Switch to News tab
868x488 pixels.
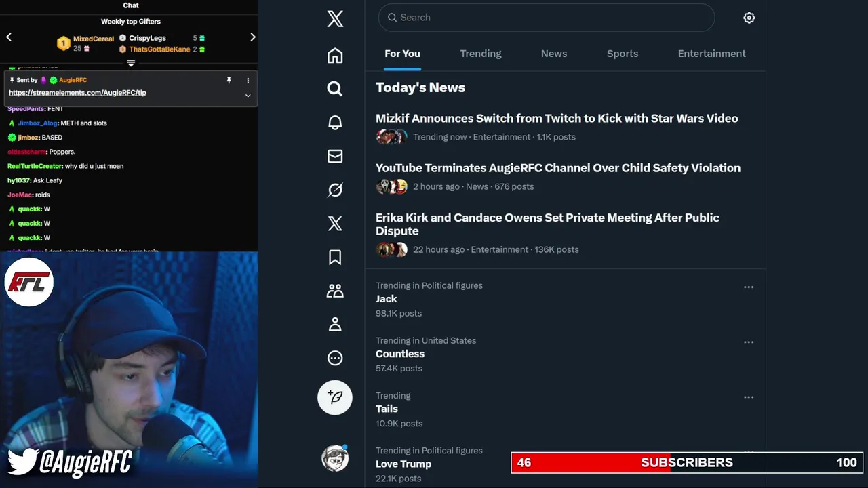pos(554,54)
